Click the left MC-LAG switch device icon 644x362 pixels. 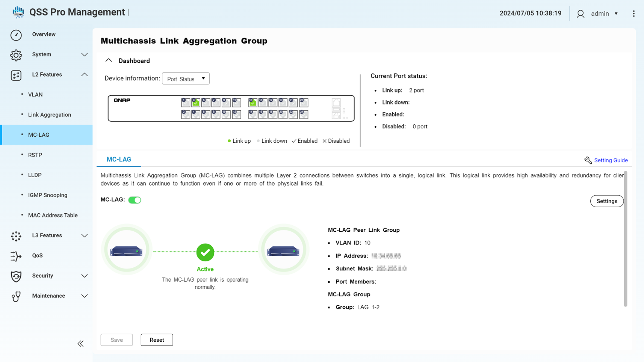(127, 250)
